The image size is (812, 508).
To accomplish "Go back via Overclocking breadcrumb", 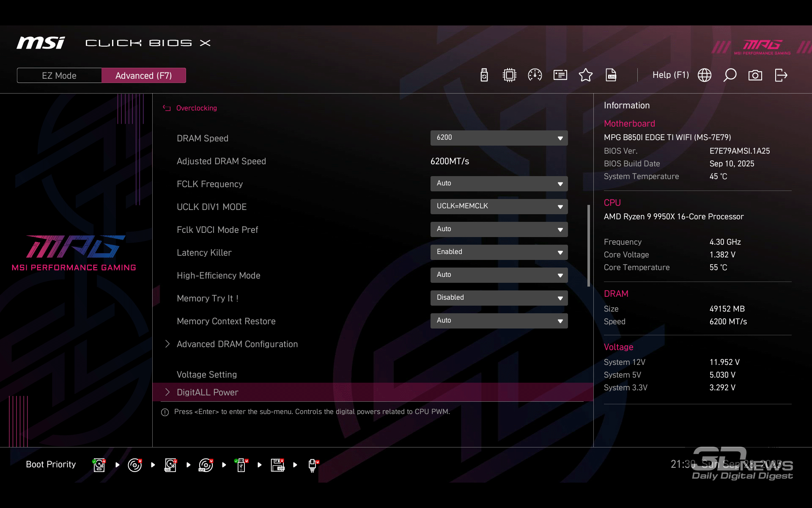I will (196, 108).
